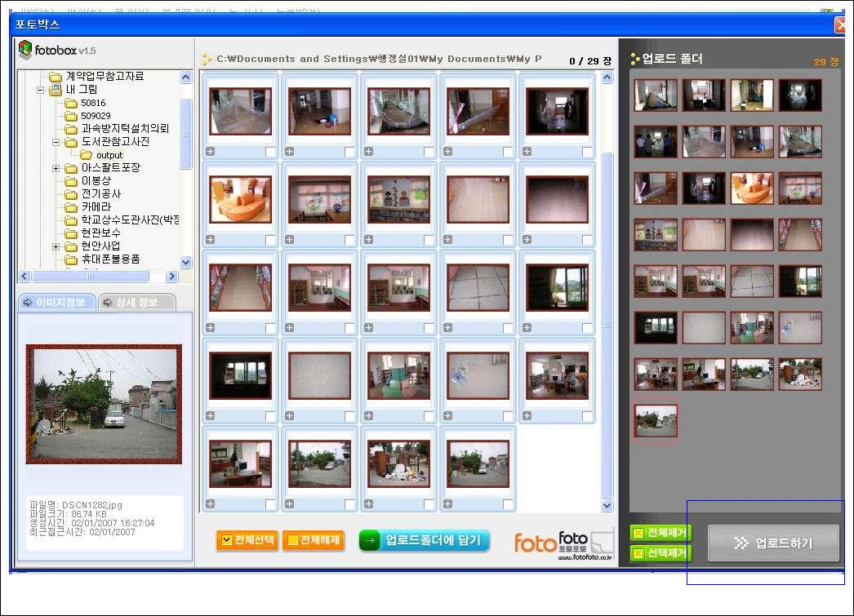Click the plus icon under the green bench photo
The width and height of the screenshot is (854, 616).
[x=369, y=416]
